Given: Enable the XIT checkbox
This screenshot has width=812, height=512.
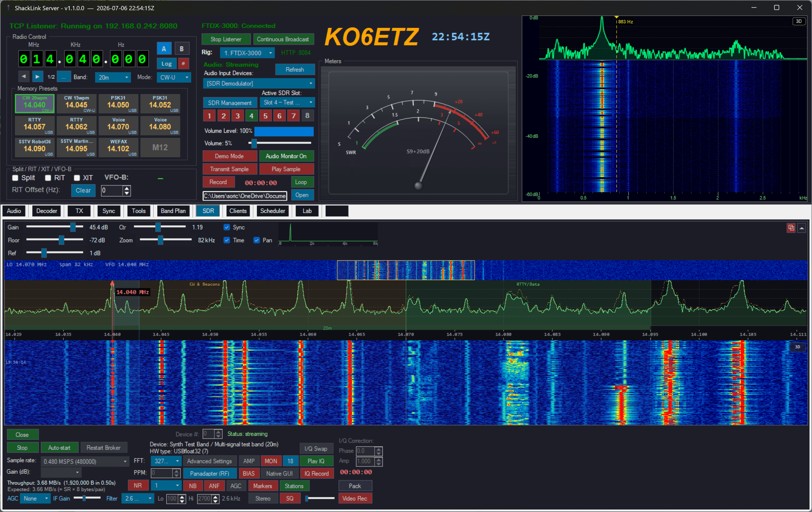Looking at the screenshot, I should pos(77,178).
